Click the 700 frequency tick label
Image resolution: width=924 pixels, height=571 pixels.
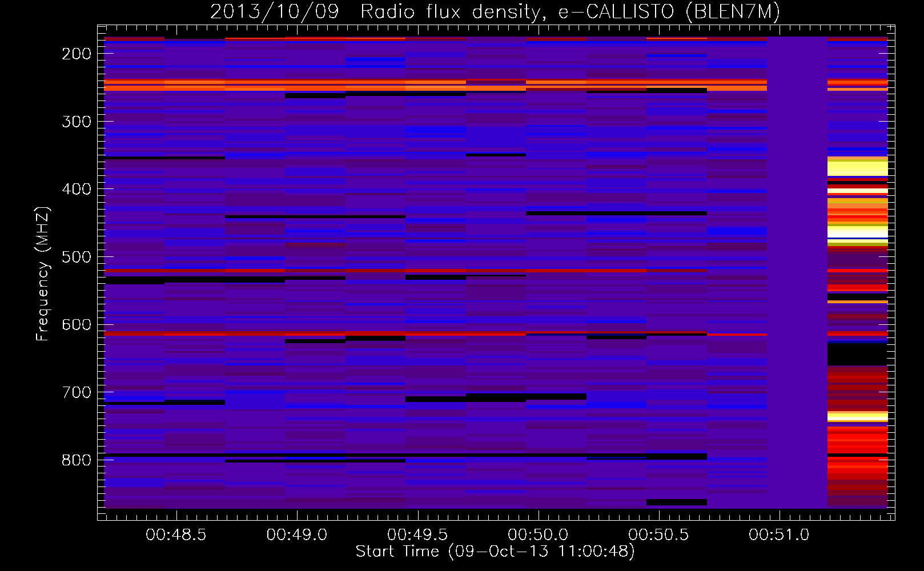pos(77,392)
